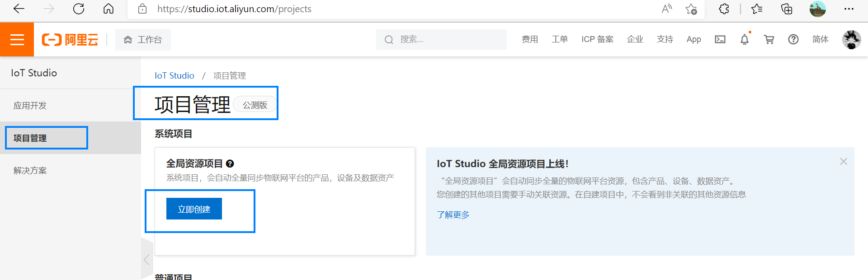This screenshot has height=280, width=868.
Task: Open the 了解更多 link
Action: pyautogui.click(x=453, y=215)
